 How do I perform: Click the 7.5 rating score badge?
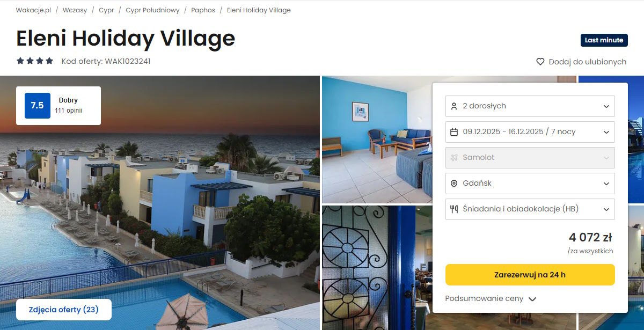pos(38,106)
